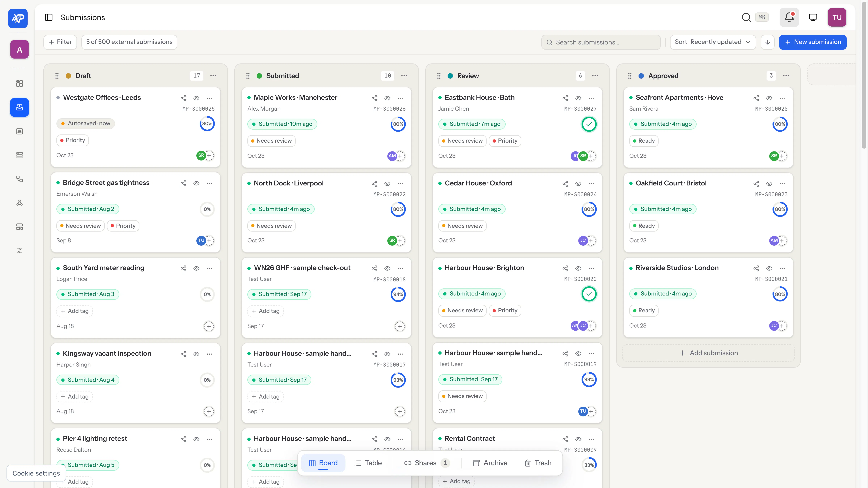
Task: Toggle eye icon on Oakfield Court · Bristol
Action: 769,184
